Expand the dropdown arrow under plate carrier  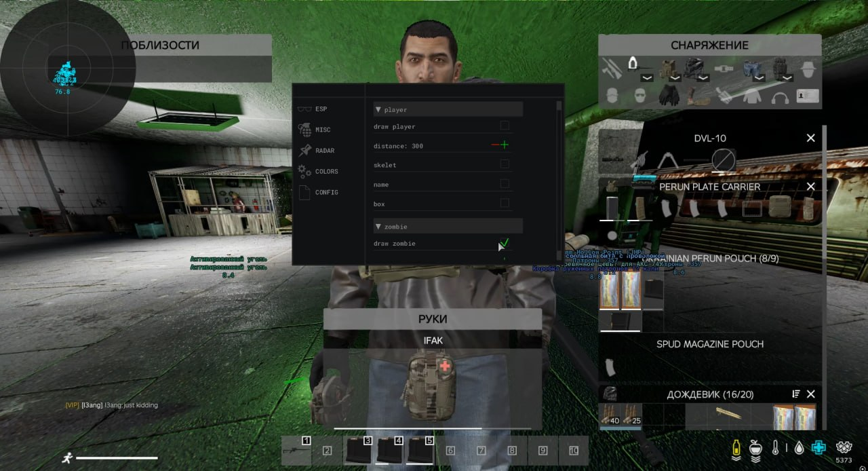click(675, 78)
